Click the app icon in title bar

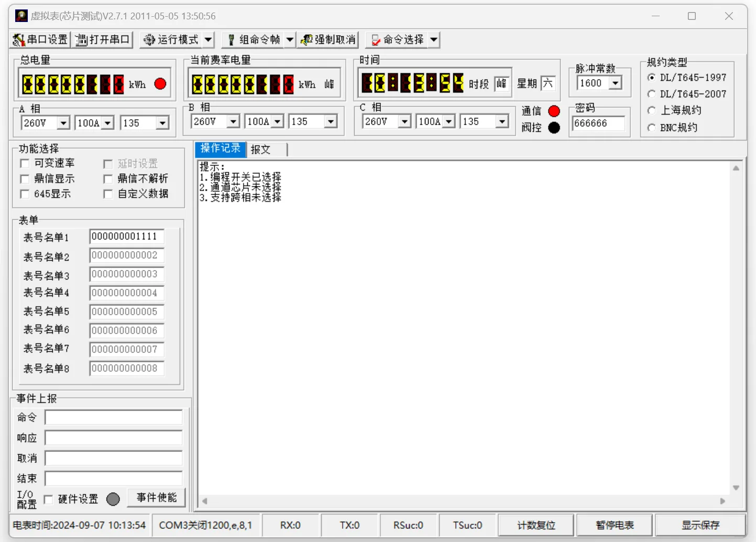click(x=21, y=16)
